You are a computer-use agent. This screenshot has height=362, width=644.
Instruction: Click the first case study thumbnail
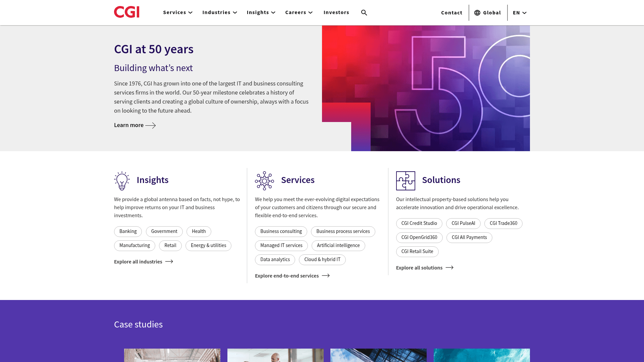(172, 355)
